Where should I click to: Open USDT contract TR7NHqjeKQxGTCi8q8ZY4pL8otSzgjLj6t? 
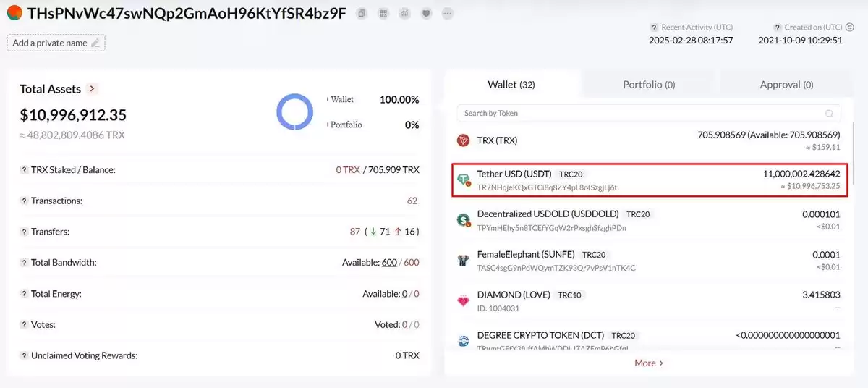[547, 187]
